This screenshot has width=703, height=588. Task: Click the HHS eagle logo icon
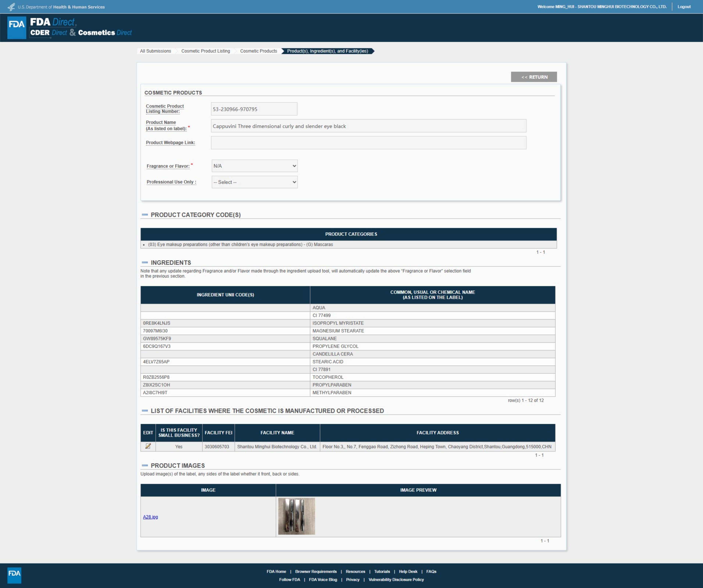(x=11, y=7)
